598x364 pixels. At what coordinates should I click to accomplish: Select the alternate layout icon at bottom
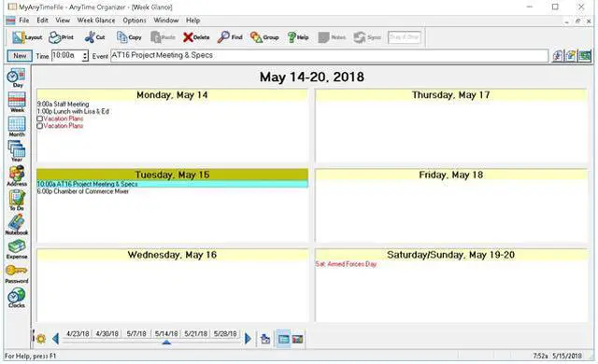[297, 339]
